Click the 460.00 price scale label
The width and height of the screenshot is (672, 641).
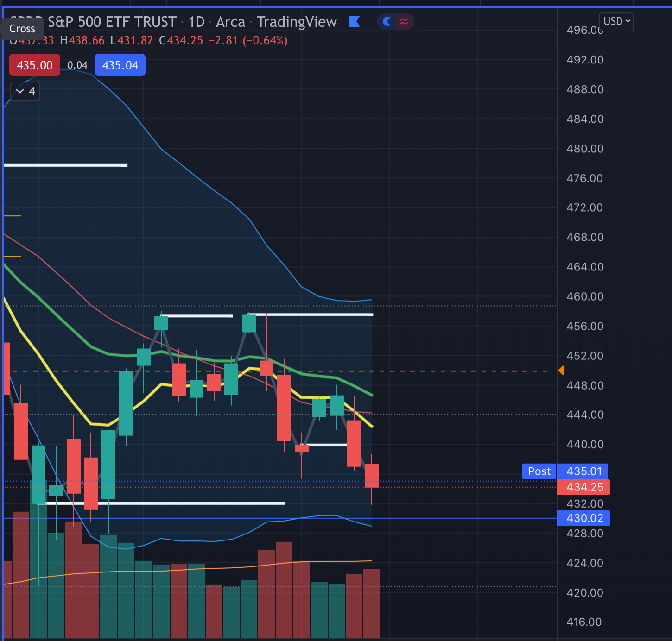click(x=585, y=296)
